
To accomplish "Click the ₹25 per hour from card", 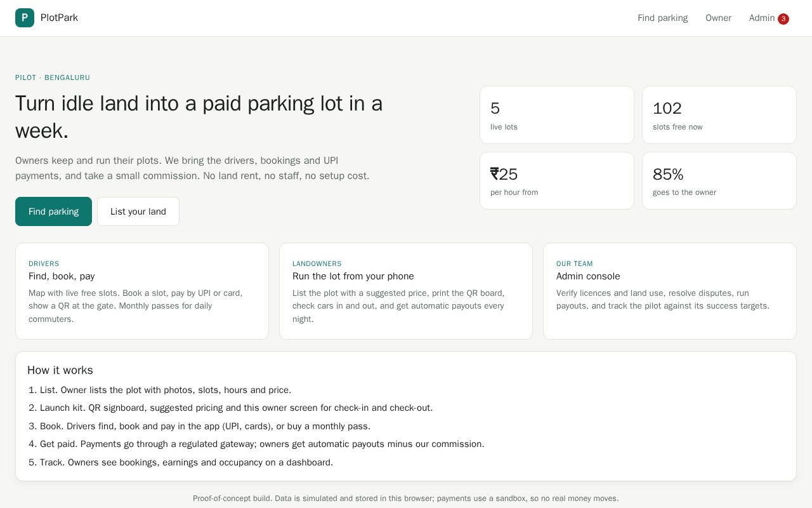I will click(x=557, y=180).
